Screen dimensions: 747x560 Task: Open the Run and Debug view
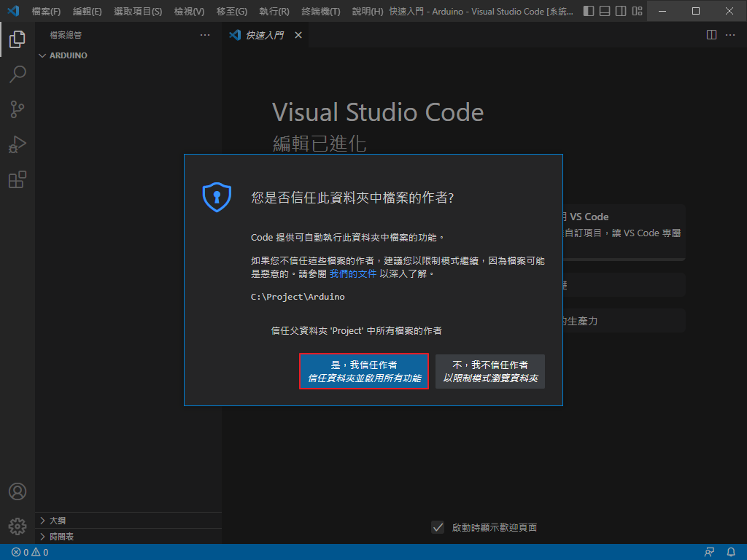(18, 144)
